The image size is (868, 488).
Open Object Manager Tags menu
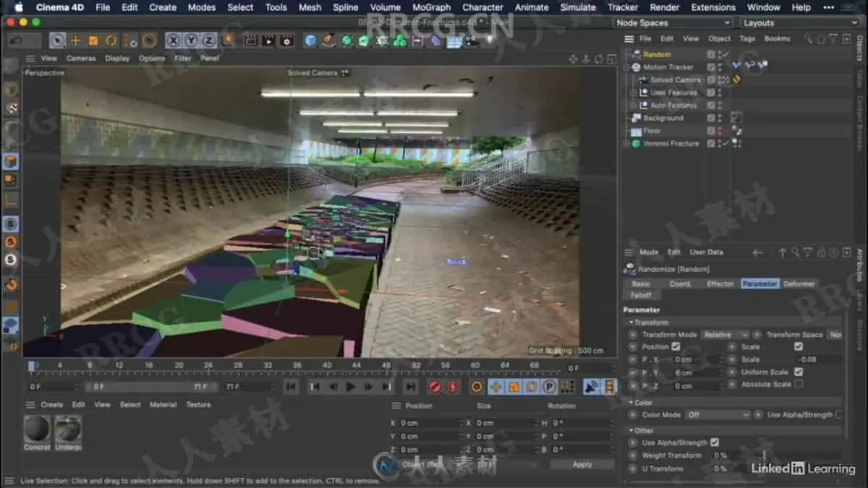pos(747,38)
